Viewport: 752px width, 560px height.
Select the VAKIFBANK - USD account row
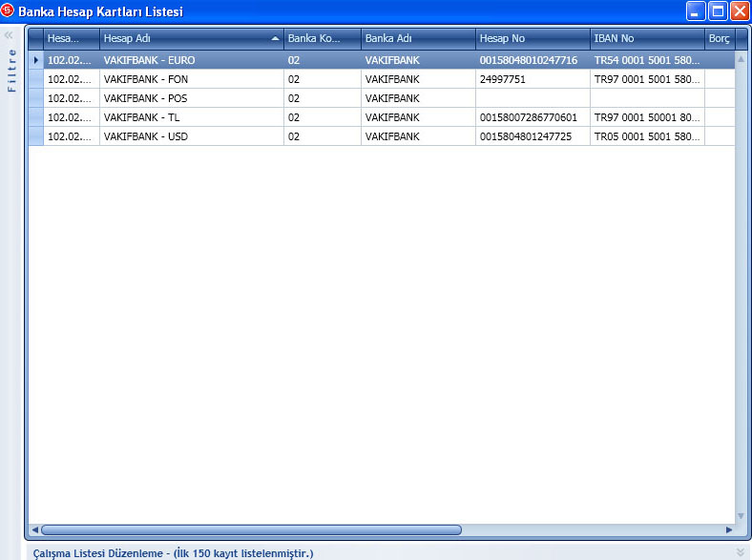(191, 136)
